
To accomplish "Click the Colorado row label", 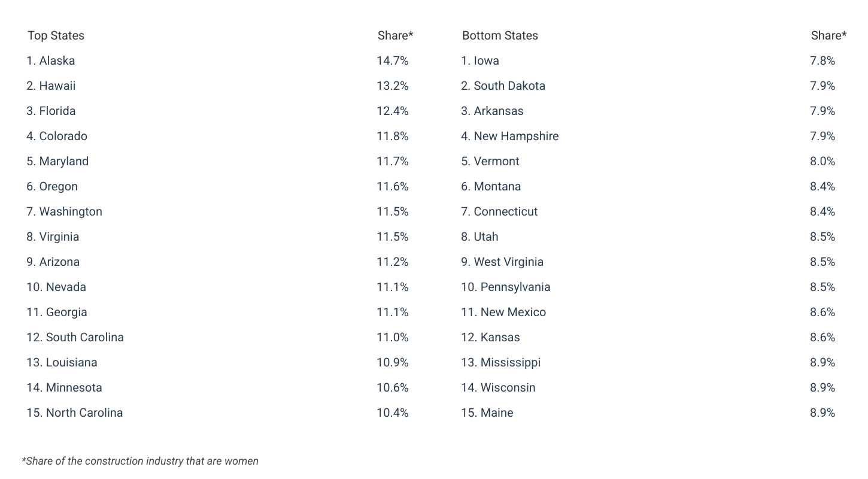I will click(57, 136).
